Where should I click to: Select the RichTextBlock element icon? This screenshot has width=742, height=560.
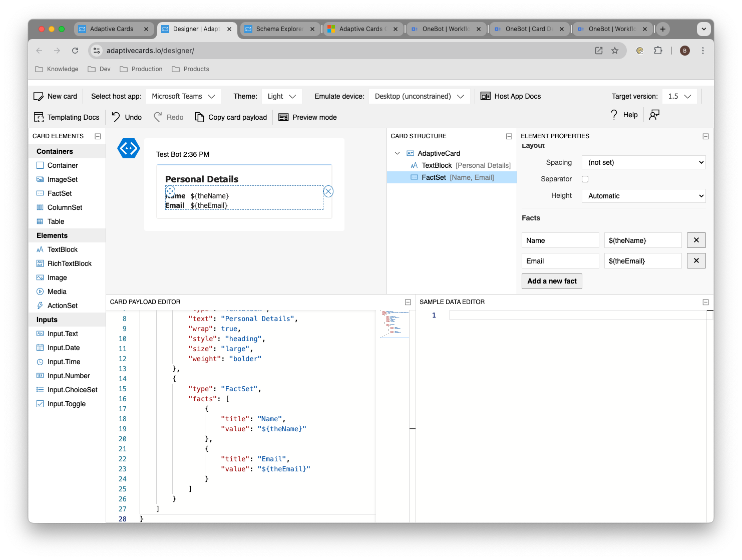coord(40,263)
